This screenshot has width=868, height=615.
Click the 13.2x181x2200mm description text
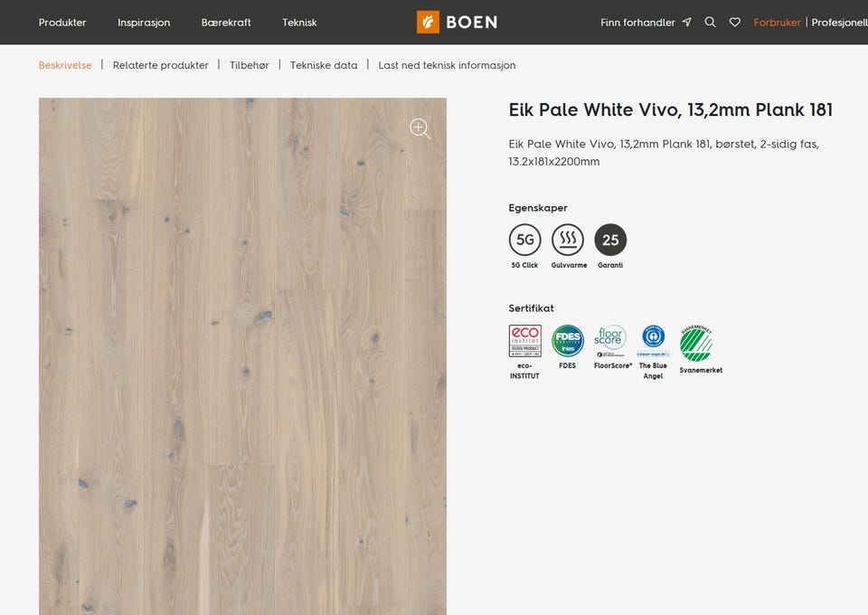[x=553, y=162]
